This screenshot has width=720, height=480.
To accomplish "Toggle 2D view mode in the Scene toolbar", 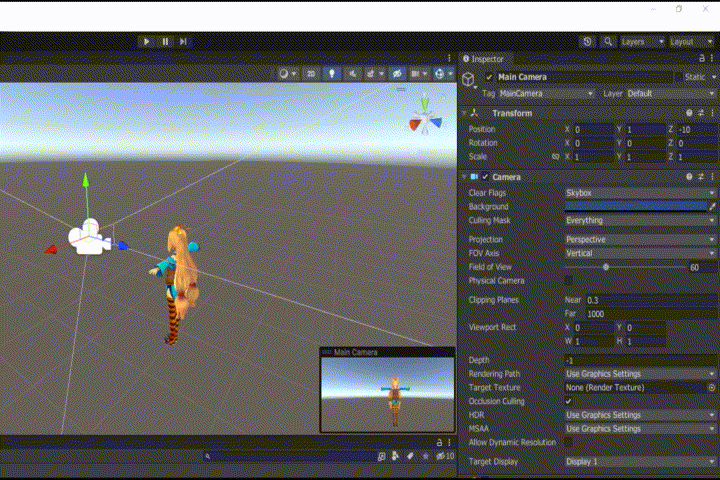I will coord(311,73).
